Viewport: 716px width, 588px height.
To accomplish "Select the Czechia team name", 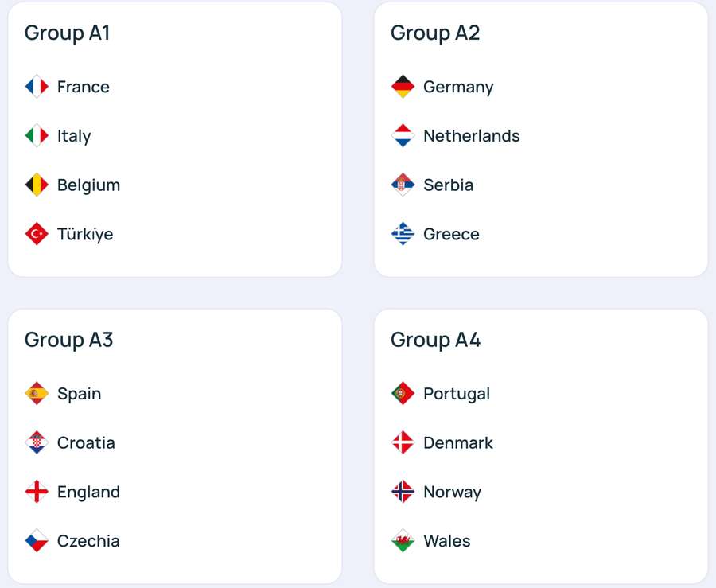I will tap(88, 541).
